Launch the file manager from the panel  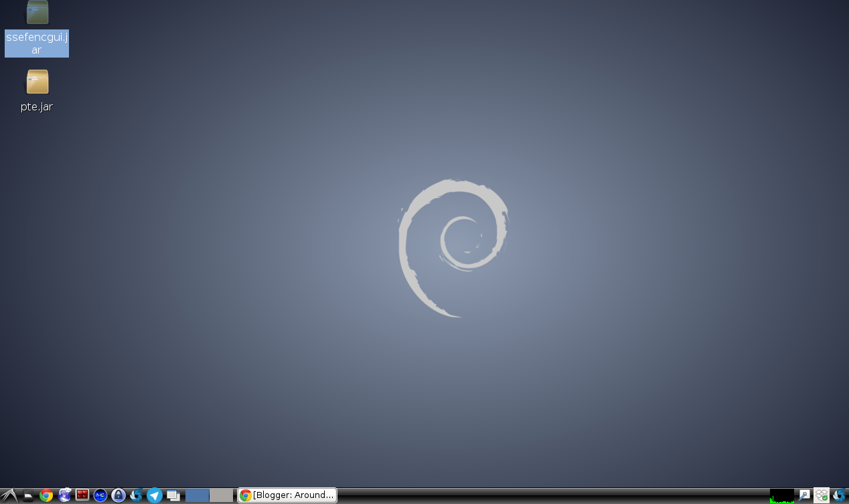(28, 495)
